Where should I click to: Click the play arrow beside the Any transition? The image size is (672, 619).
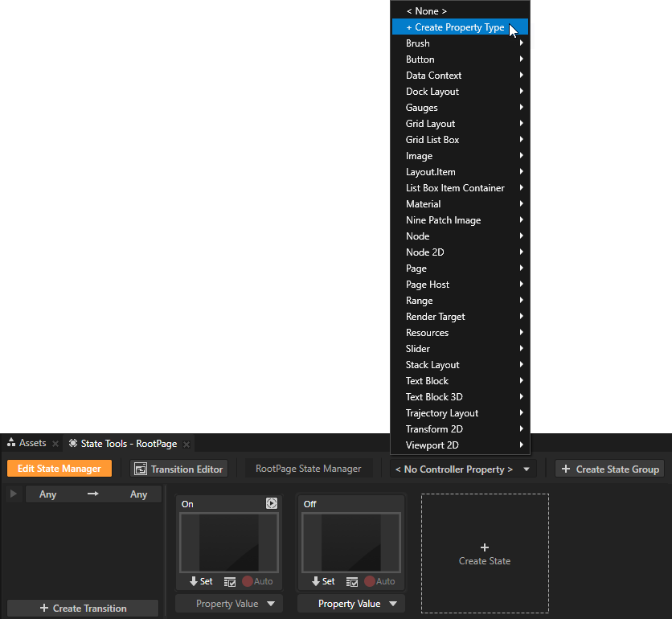tap(13, 494)
